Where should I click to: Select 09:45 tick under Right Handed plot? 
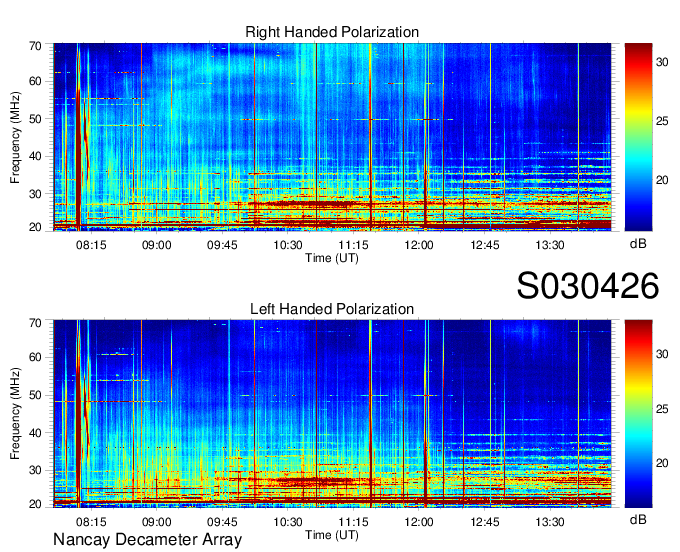pyautogui.click(x=222, y=245)
